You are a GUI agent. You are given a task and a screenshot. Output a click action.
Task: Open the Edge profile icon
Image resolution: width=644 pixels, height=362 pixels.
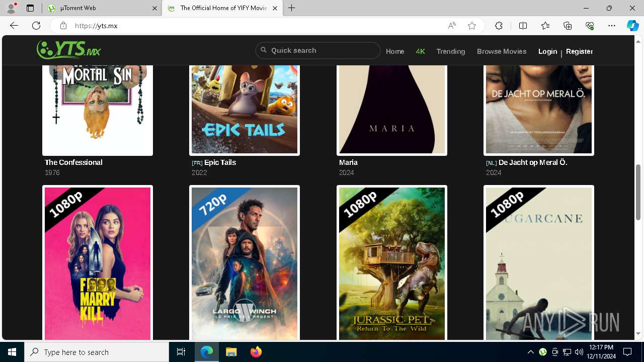11,8
